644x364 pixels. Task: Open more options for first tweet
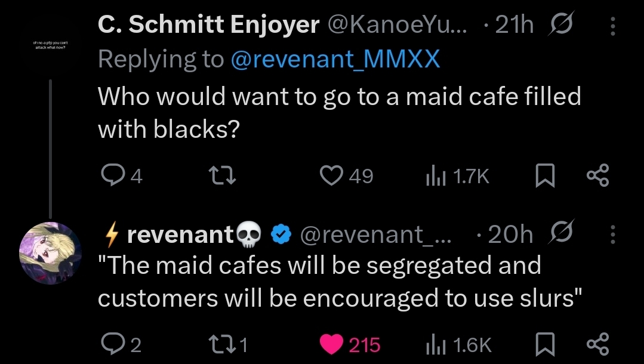613,26
